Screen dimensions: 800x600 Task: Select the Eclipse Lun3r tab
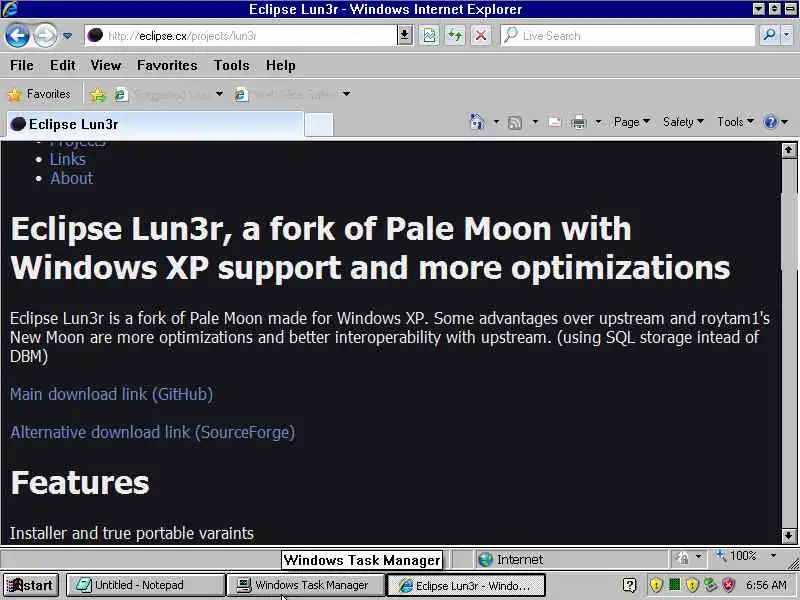(x=155, y=124)
